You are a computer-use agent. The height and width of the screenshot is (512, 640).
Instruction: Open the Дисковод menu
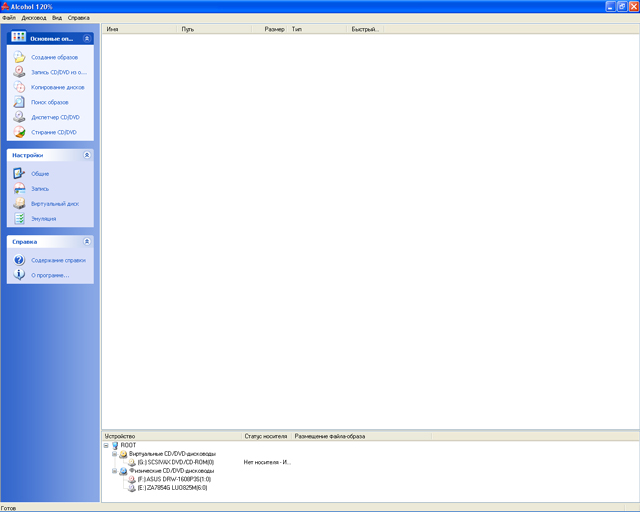pos(34,18)
